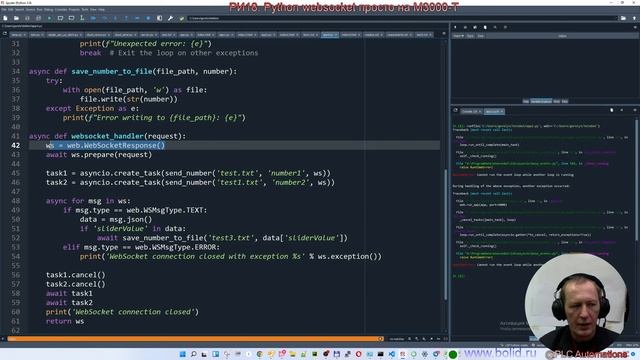Viewport: 640px width, 360px height.
Task: Import data into Variable Explorer
Action: point(455,27)
